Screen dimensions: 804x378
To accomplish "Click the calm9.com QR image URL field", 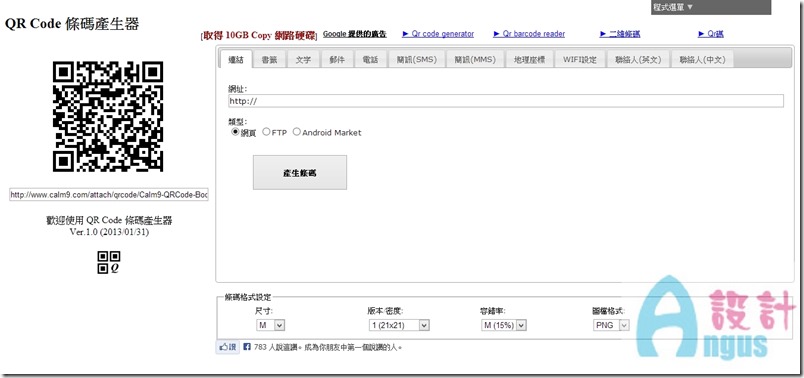I will pyautogui.click(x=109, y=194).
